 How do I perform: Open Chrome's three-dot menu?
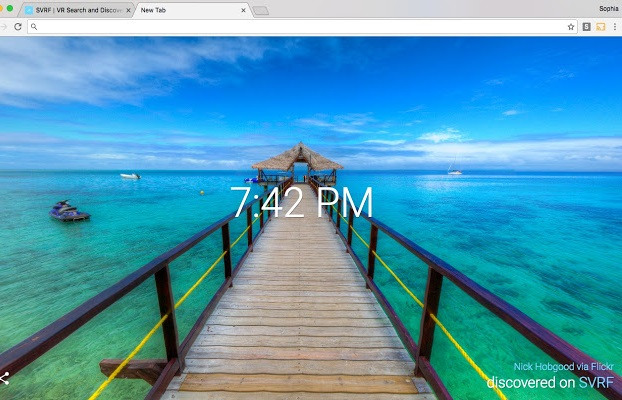tap(615, 27)
